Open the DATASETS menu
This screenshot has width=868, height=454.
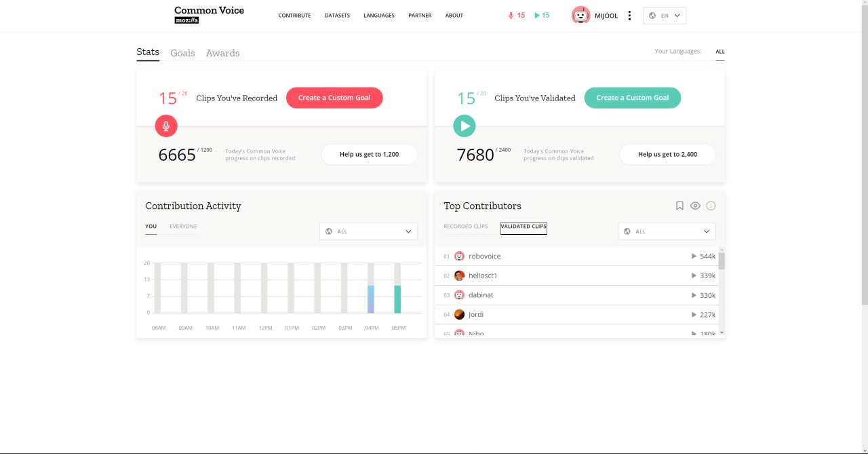coord(337,16)
